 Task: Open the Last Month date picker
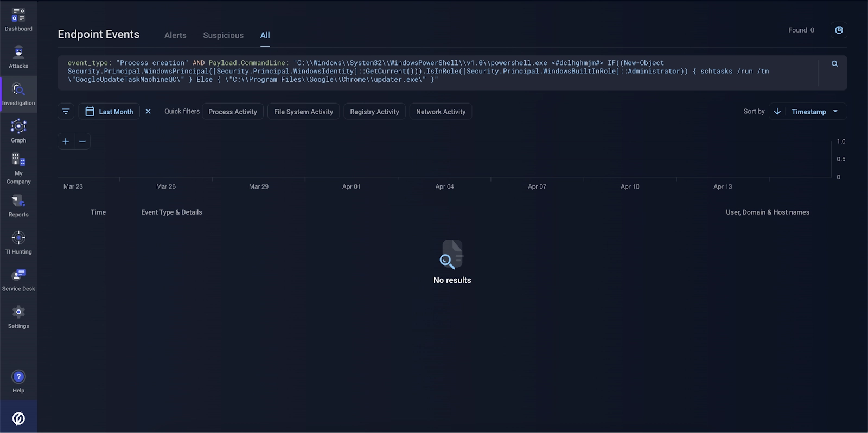click(x=109, y=111)
